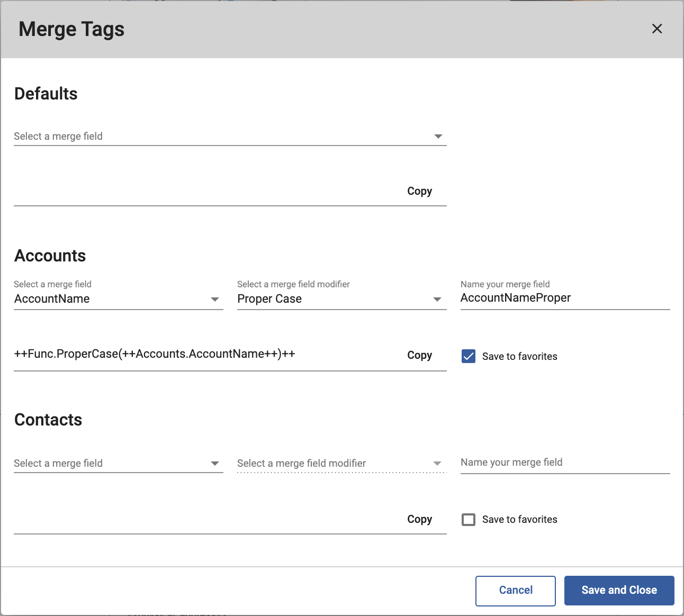Click the Accounts section heading
The image size is (684, 616).
pyautogui.click(x=50, y=256)
